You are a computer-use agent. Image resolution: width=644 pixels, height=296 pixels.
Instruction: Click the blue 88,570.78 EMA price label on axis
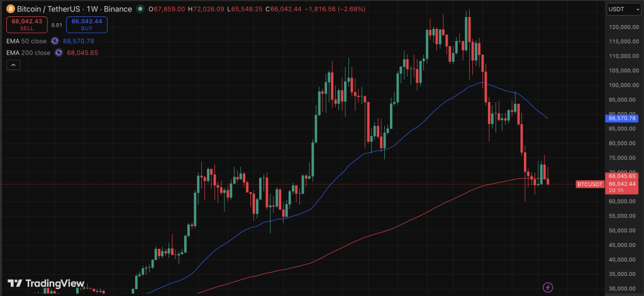pyautogui.click(x=623, y=118)
